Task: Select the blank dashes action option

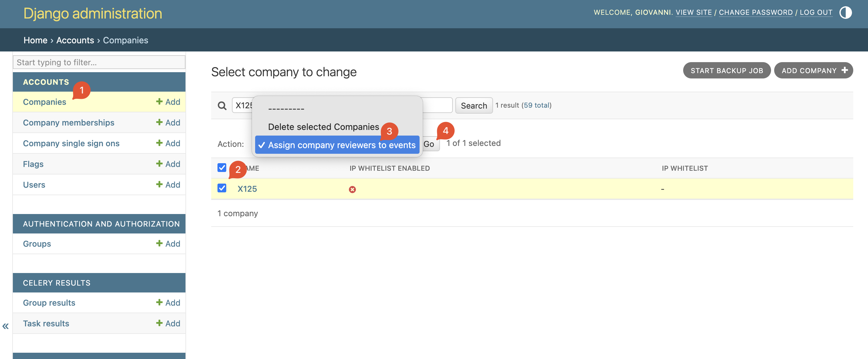Action: click(x=286, y=109)
